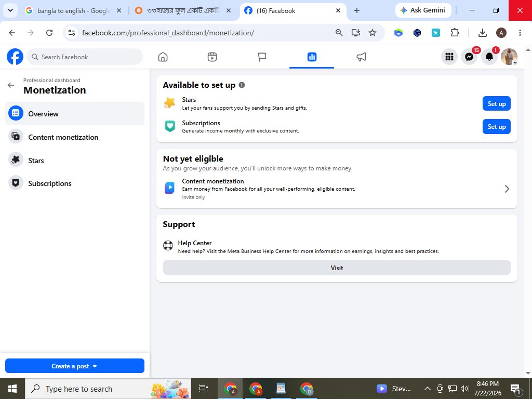
Task: Open a new browser tab
Action: pos(356,10)
